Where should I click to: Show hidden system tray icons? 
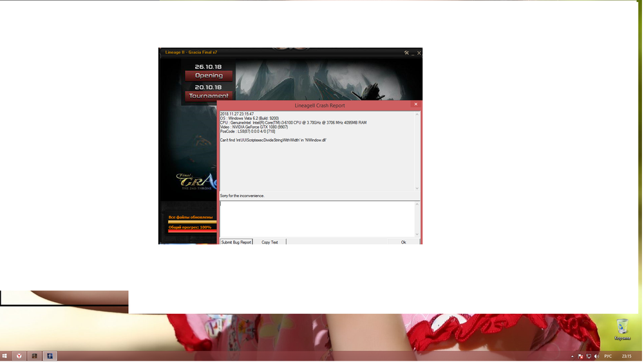572,356
